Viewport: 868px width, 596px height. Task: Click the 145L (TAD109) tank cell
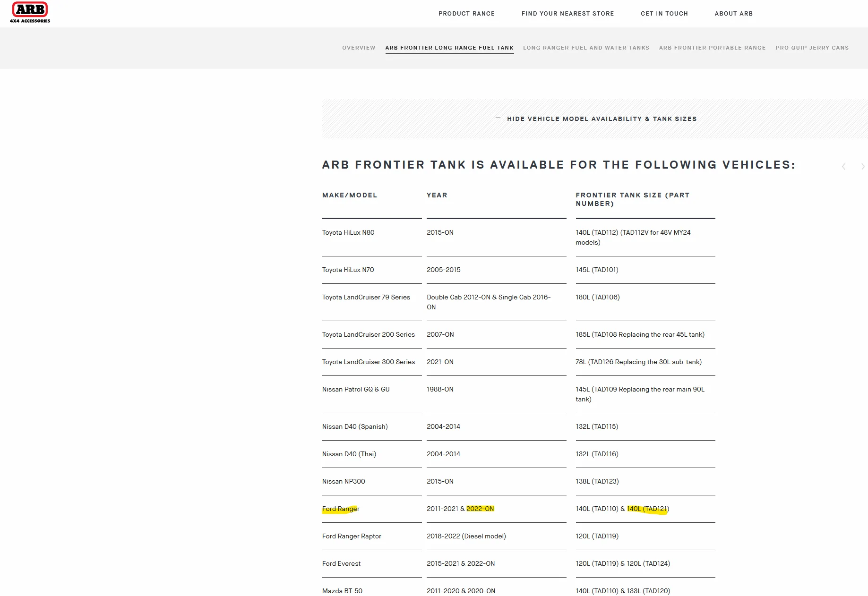point(640,394)
